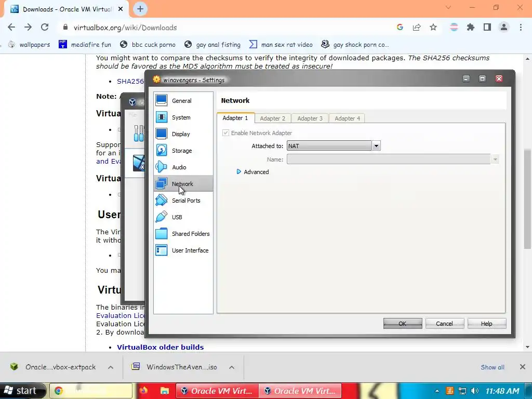Viewport: 532px width, 399px height.
Task: Click the address bar URL field
Action: click(x=224, y=28)
